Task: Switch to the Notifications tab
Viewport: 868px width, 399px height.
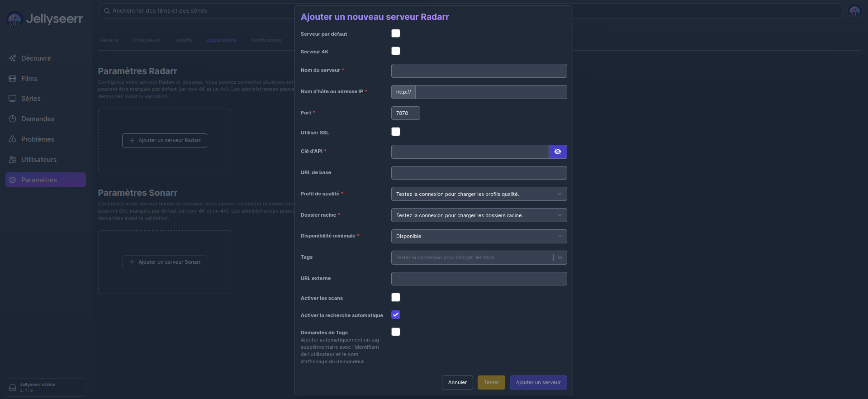Action: click(266, 41)
